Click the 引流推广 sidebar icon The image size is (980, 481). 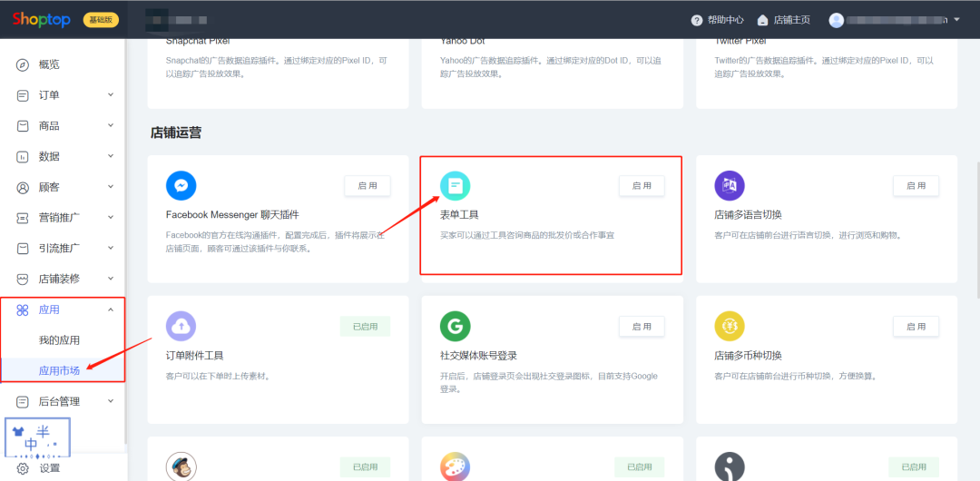point(23,249)
